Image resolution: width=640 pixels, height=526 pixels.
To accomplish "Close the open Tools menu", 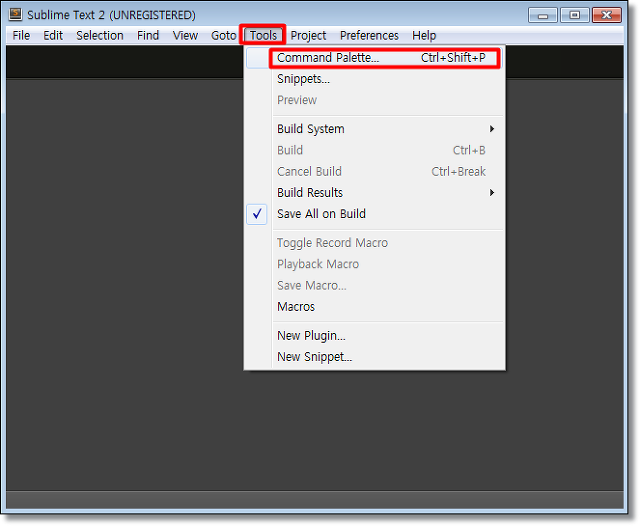I will (263, 36).
